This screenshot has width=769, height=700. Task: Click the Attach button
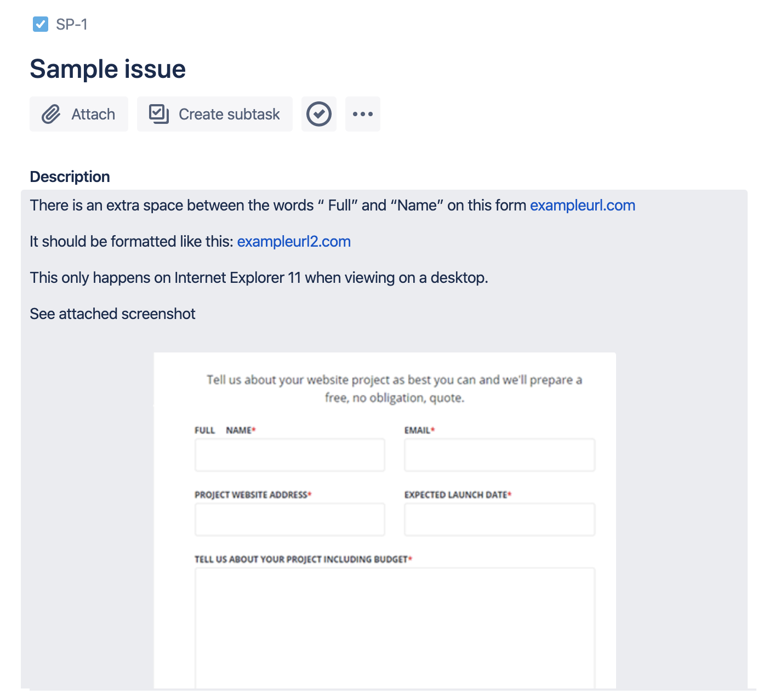(x=78, y=113)
